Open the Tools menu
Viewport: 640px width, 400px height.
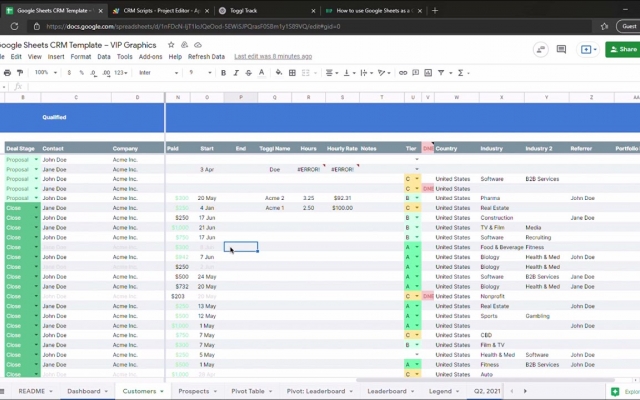[x=124, y=57]
